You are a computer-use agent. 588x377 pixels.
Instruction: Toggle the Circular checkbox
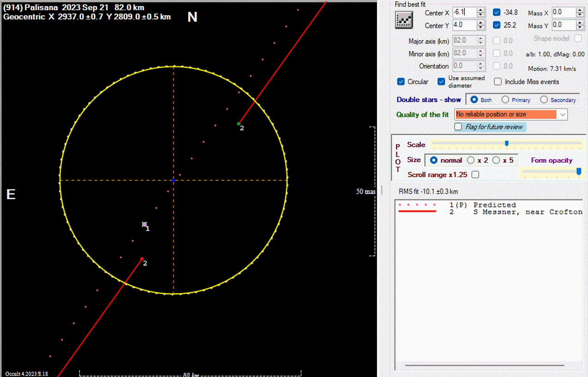click(401, 82)
